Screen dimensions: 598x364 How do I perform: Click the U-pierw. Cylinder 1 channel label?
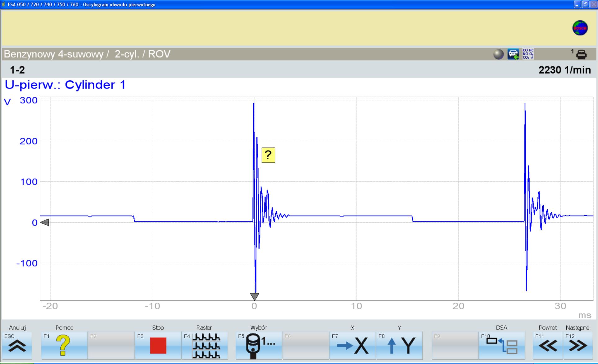pyautogui.click(x=65, y=85)
